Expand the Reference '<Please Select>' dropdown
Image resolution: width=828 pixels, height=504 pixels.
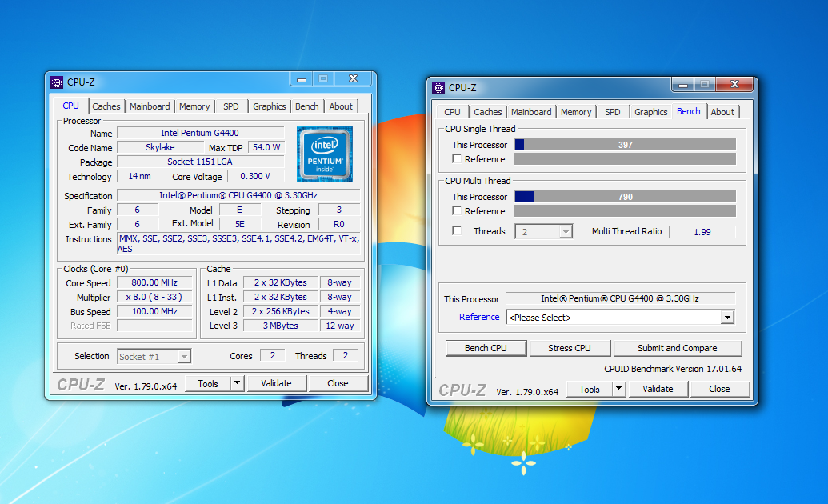[728, 317]
